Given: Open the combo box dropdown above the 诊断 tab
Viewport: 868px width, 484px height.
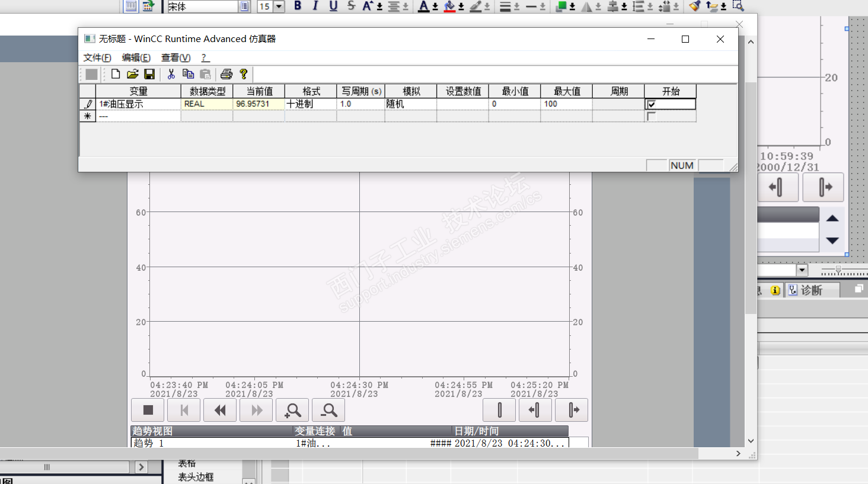Looking at the screenshot, I should click(802, 270).
